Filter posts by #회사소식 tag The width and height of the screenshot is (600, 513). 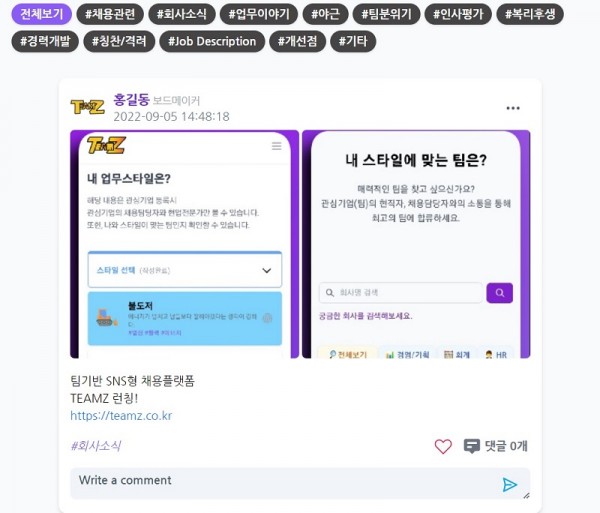pos(182,14)
